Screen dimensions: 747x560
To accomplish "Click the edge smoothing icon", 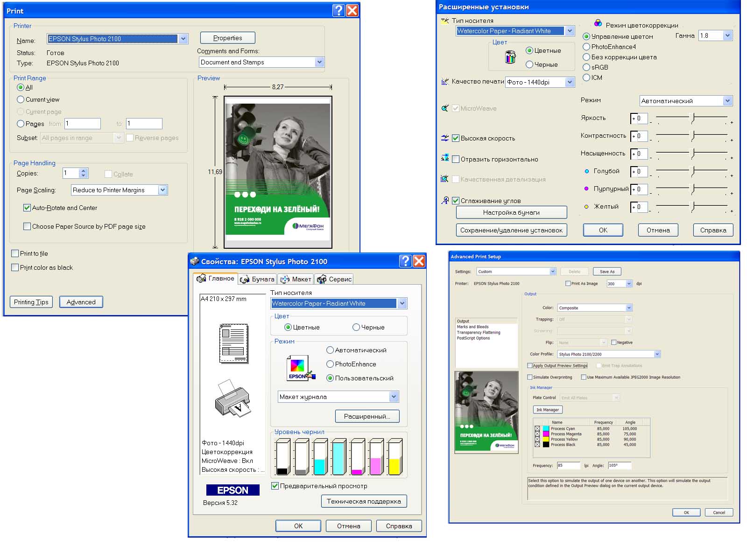I will pyautogui.click(x=445, y=200).
